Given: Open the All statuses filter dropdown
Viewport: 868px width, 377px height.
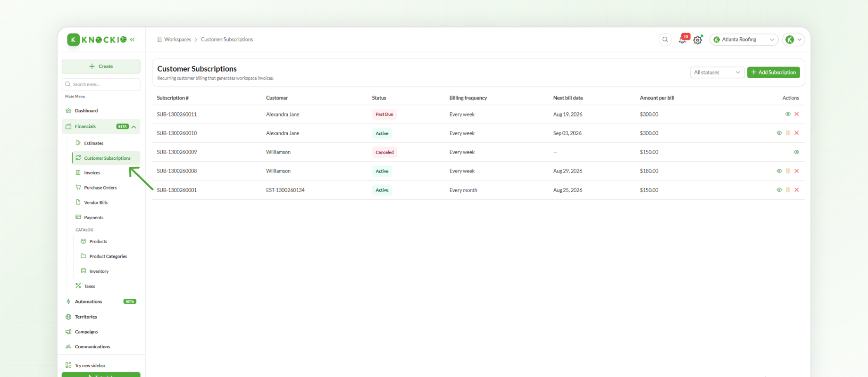Looking at the screenshot, I should point(717,73).
